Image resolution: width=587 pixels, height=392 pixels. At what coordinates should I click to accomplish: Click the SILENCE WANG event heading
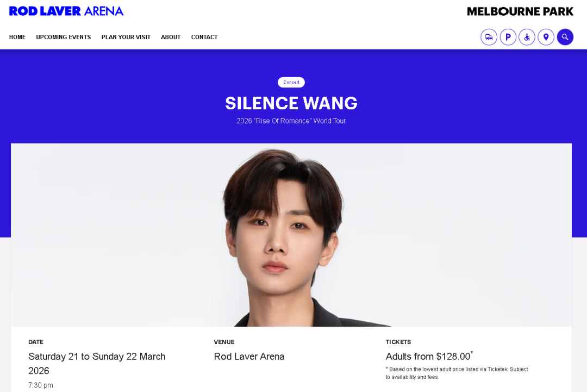click(291, 103)
